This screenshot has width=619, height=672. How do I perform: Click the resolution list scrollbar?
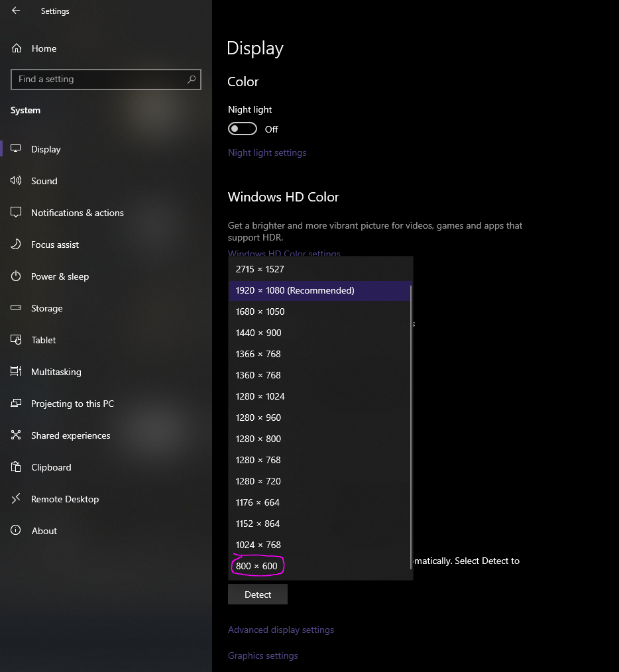pos(411,424)
